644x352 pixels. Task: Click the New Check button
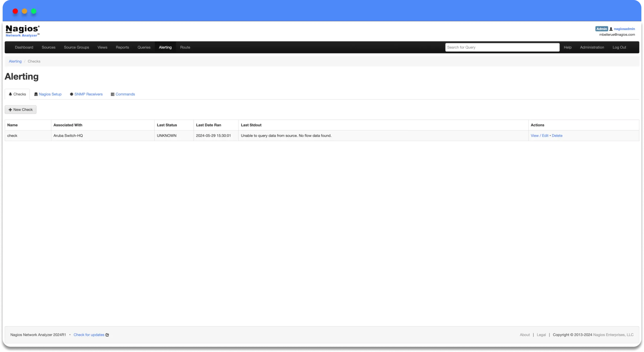pos(20,109)
